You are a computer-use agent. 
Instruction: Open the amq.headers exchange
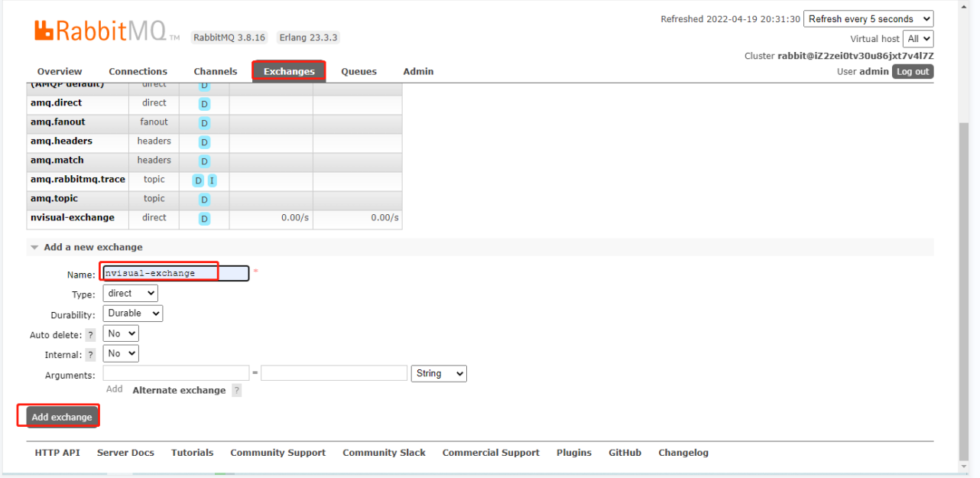(x=61, y=141)
